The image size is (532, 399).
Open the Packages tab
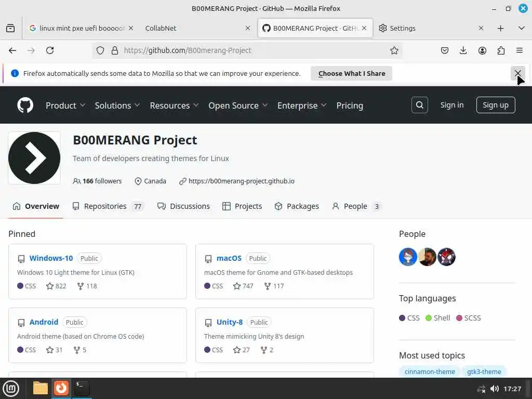(x=297, y=206)
